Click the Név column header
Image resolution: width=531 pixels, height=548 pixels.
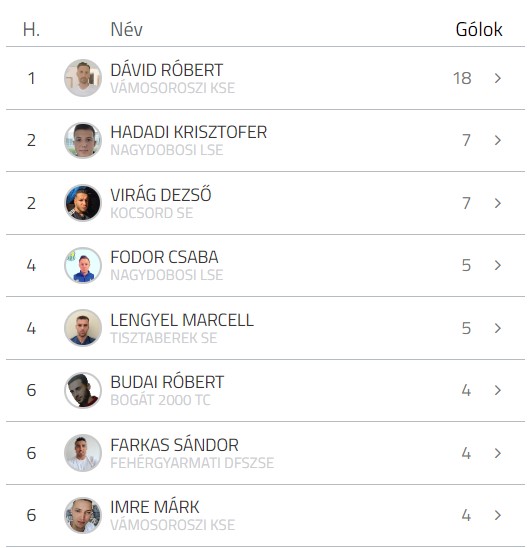pos(127,29)
